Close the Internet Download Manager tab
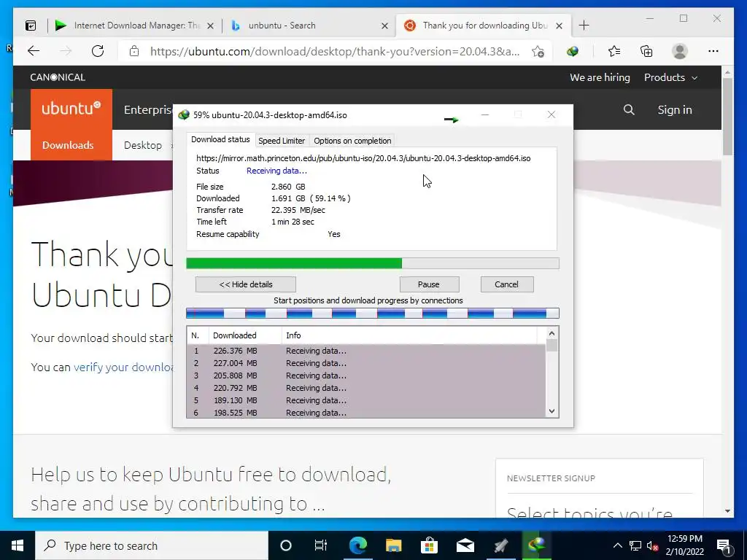747x560 pixels. 210,26
